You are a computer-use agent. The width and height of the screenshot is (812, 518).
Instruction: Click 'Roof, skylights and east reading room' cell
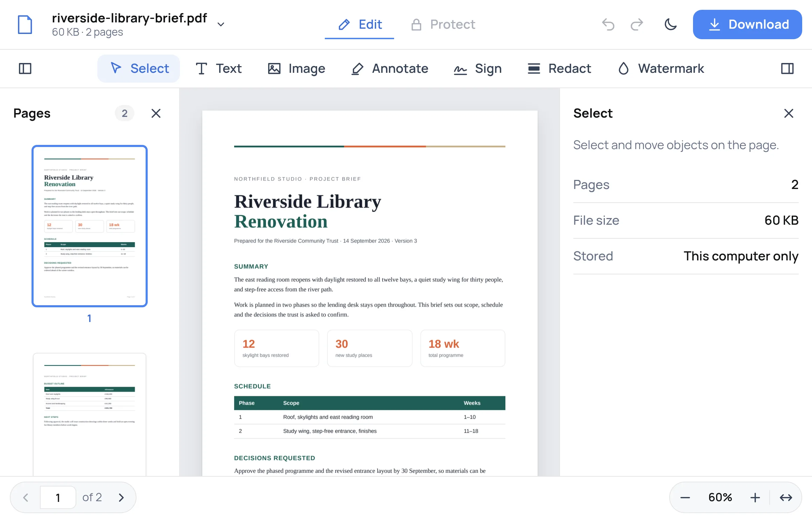(328, 417)
